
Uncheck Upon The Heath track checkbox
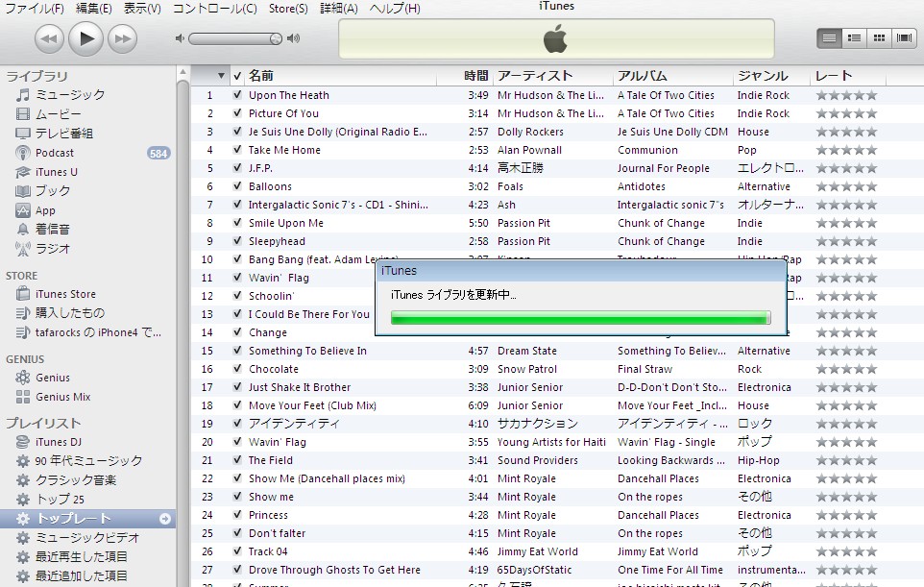(x=237, y=95)
